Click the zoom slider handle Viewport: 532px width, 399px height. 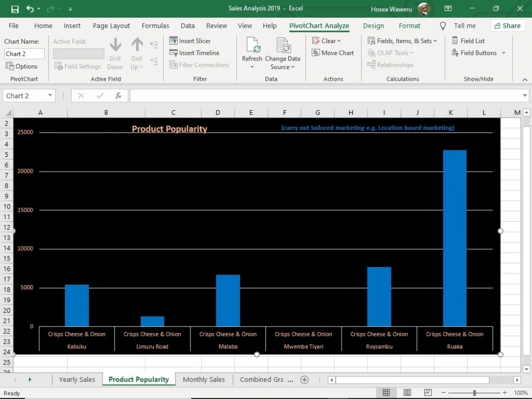(475, 393)
